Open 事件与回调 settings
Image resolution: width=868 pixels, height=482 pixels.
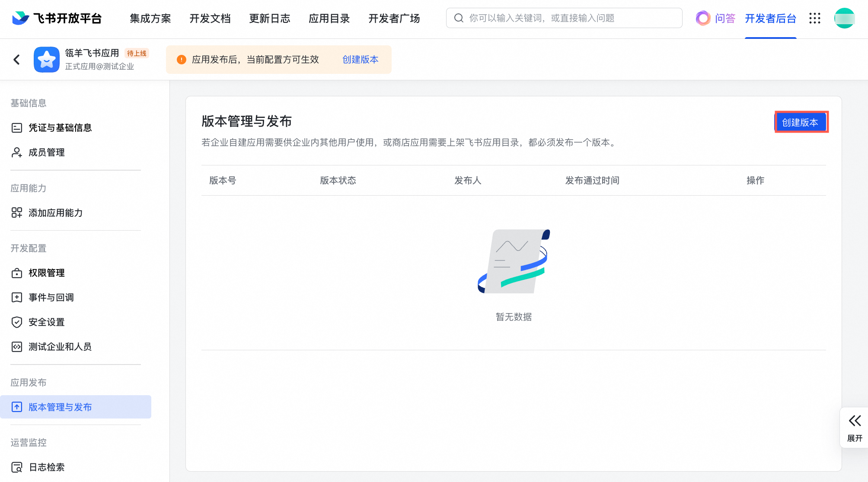(x=51, y=298)
